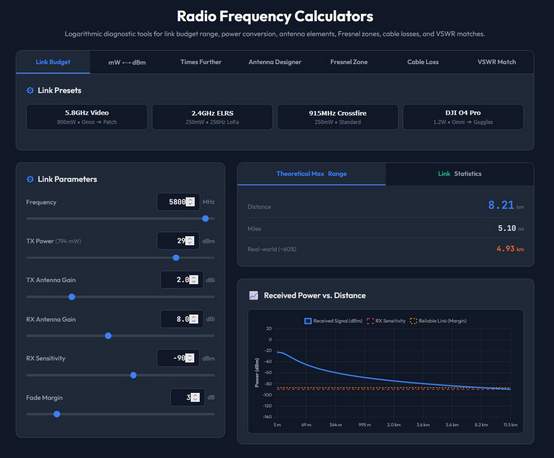Click the Fade Margin slider handle

[x=57, y=414]
